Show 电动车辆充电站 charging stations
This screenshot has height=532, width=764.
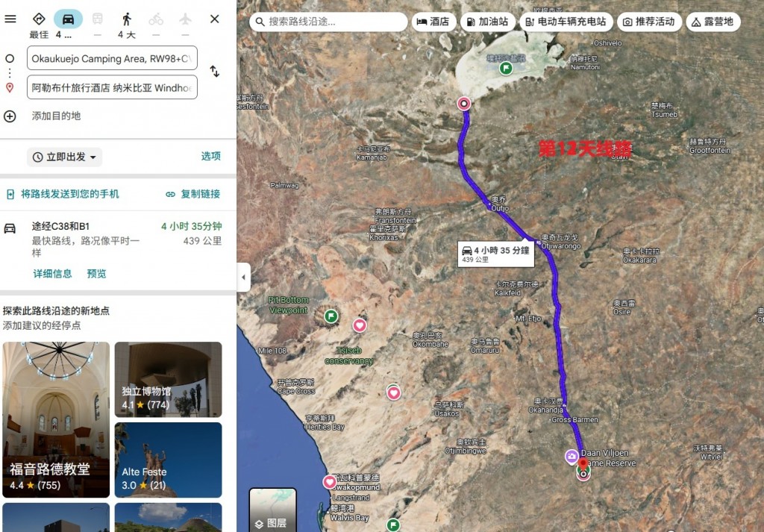[x=566, y=22]
